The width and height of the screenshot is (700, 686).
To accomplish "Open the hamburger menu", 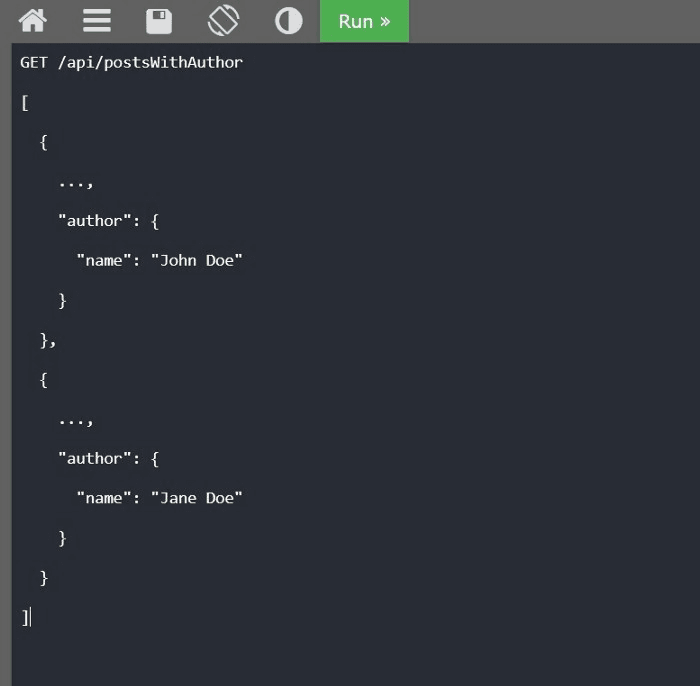I will tap(97, 21).
